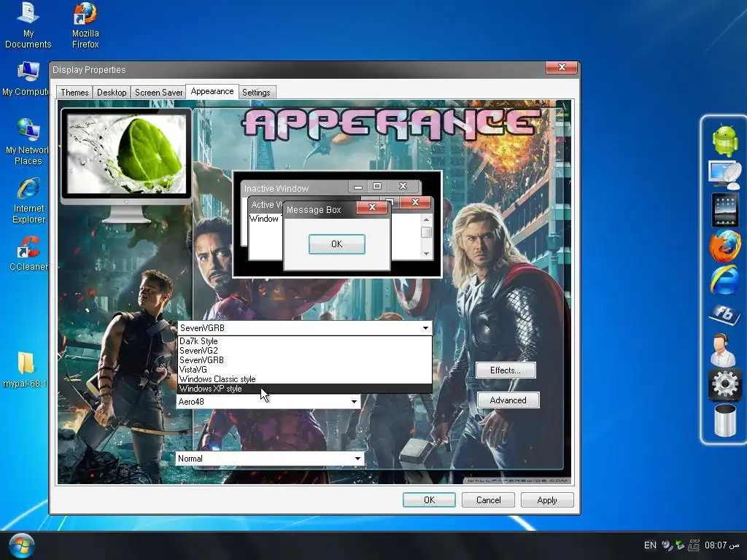Close the Display Properties dialog
Screen dimensions: 747x560
pyautogui.click(x=562, y=67)
